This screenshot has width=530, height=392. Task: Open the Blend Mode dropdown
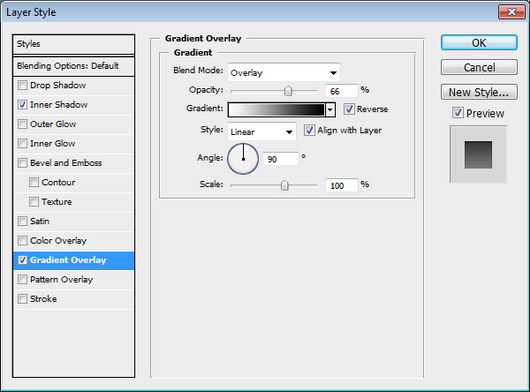pyautogui.click(x=284, y=73)
